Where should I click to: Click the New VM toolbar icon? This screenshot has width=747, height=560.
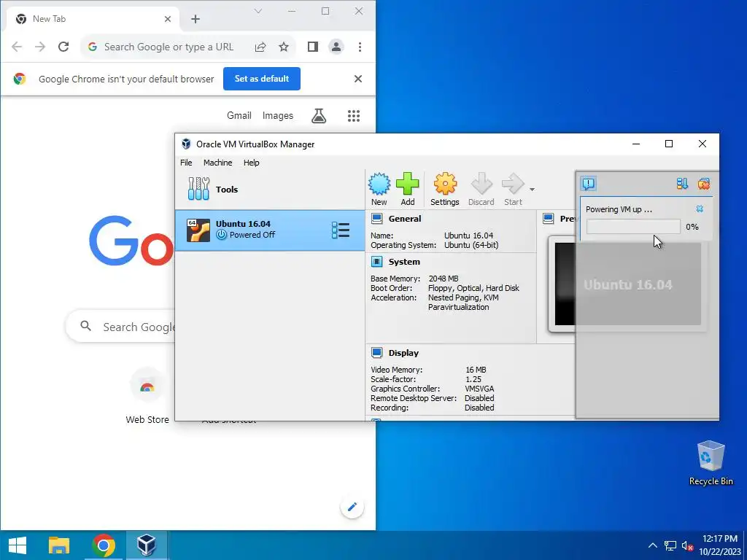click(379, 189)
